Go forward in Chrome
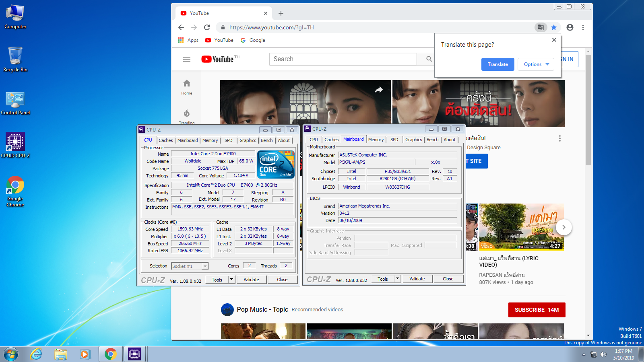The height and width of the screenshot is (362, 644). click(x=194, y=27)
